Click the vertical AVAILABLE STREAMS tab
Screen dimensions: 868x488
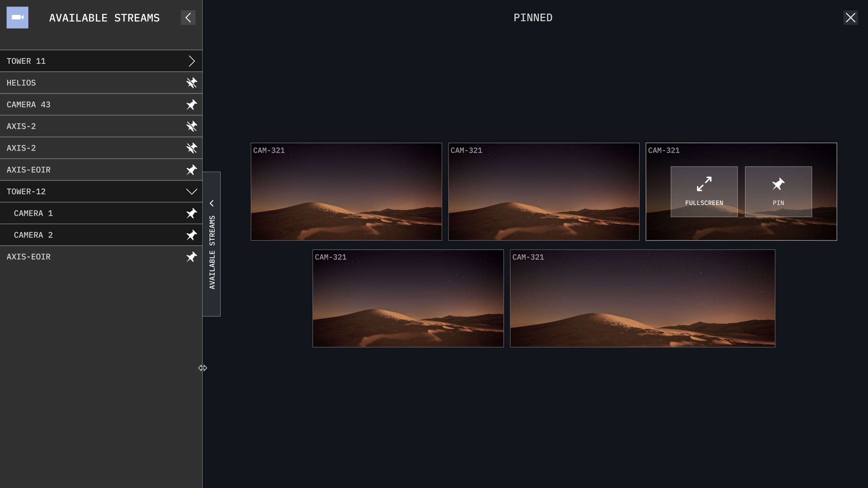pos(211,244)
